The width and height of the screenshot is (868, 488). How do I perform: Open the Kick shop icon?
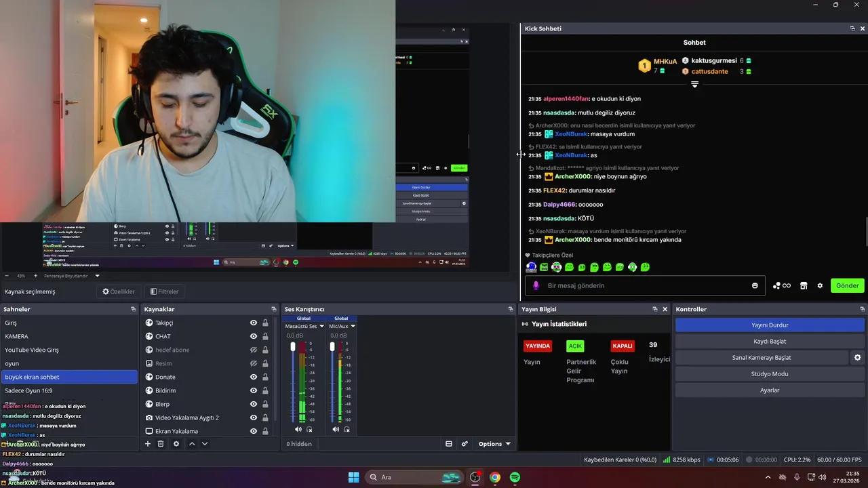804,285
